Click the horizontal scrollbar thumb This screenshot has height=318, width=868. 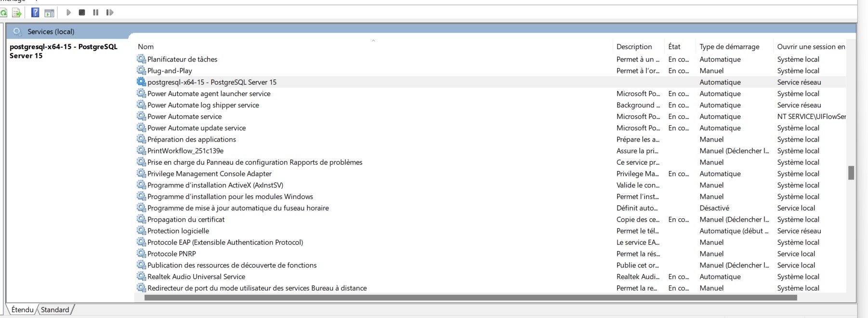pos(471,297)
